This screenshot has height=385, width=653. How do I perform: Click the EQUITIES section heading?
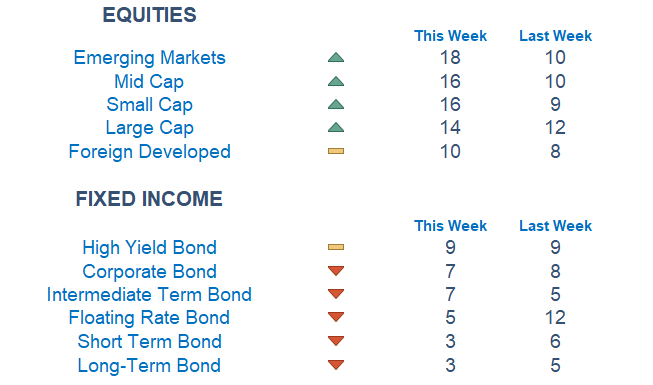point(150,15)
